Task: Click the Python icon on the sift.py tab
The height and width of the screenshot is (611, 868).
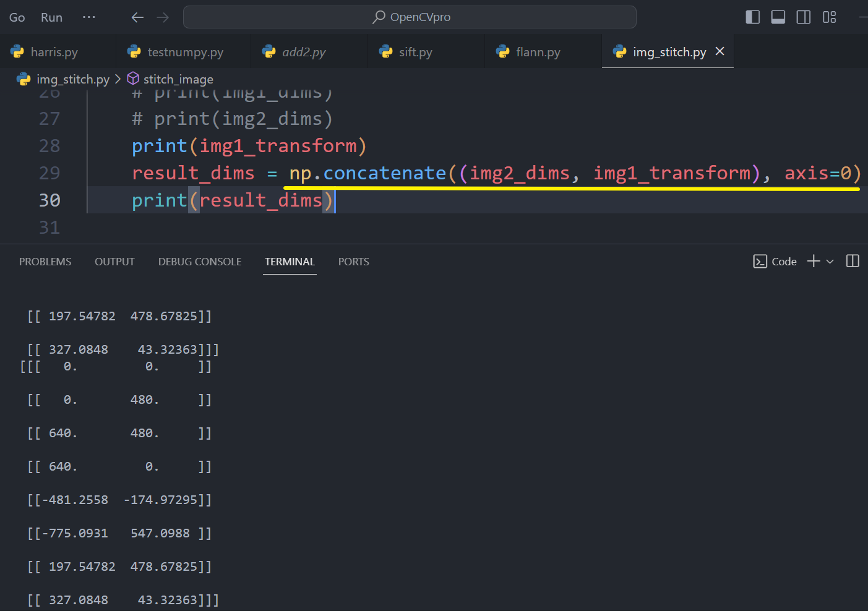Action: pyautogui.click(x=386, y=52)
